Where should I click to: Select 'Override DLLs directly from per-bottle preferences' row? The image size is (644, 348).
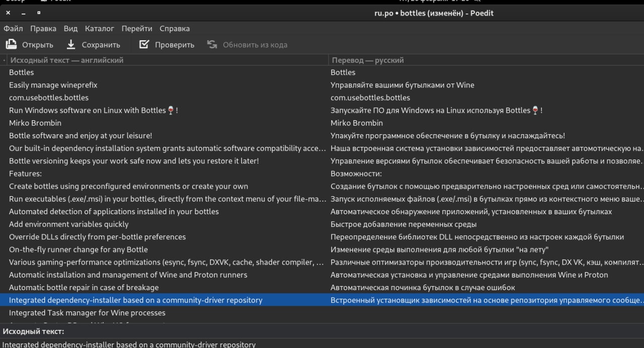(x=322, y=237)
